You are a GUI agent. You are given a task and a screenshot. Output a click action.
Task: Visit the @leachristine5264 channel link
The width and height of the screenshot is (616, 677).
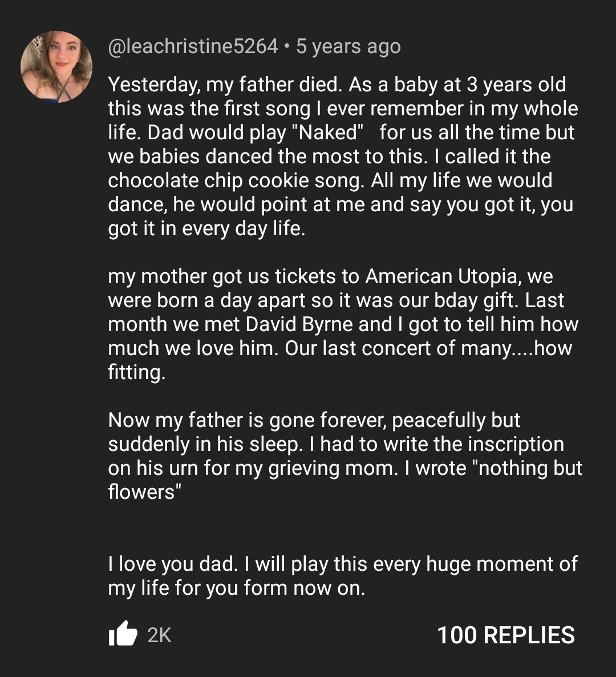(193, 46)
